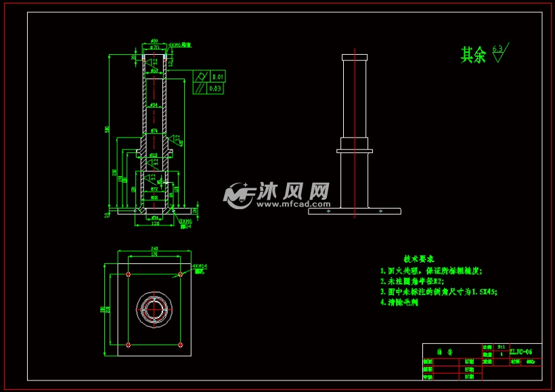Select the parallelism symbol in tolerance frame
The height and width of the screenshot is (392, 555).
[200, 88]
